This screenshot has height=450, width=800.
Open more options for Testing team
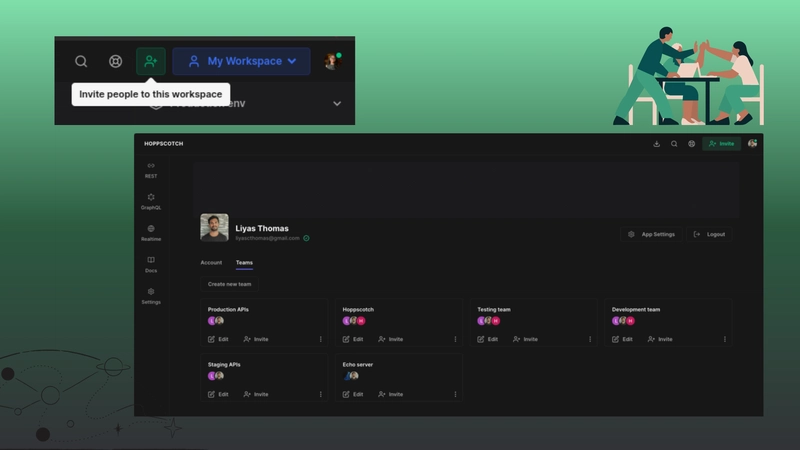tap(590, 339)
